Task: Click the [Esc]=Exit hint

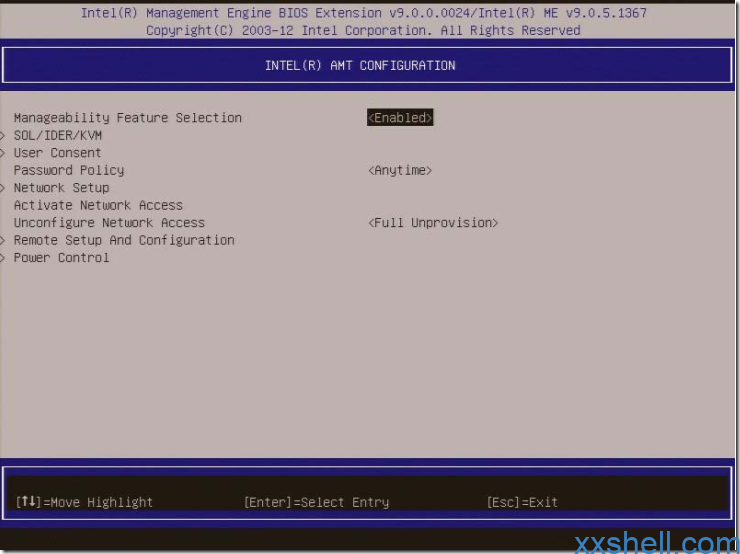Action: (x=522, y=502)
